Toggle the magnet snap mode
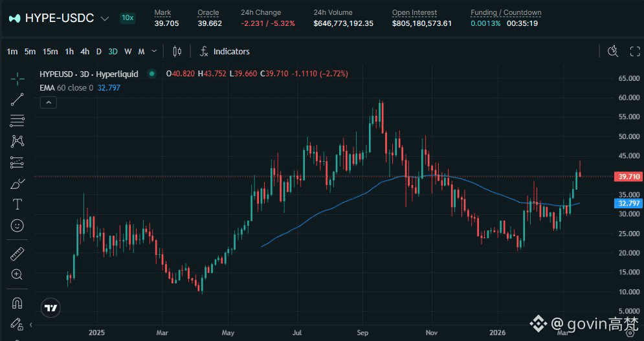644x341 pixels. coord(17,303)
